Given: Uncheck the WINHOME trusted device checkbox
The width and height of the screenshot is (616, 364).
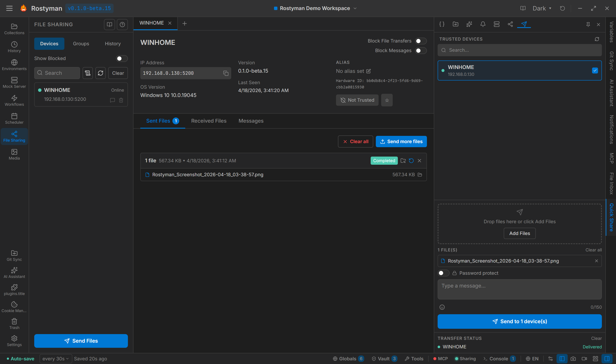Looking at the screenshot, I should 595,70.
